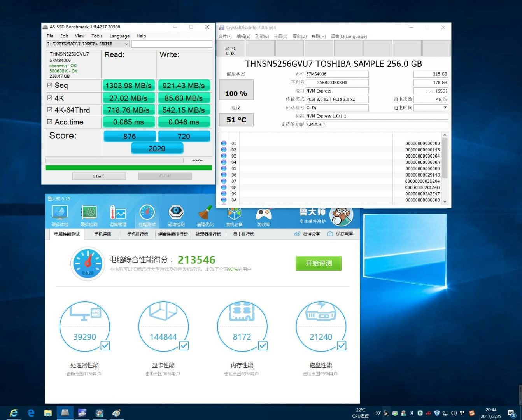Open the Edit menu in AS SSD Benchmark
Viewport: 522px width, 420px height.
point(64,36)
